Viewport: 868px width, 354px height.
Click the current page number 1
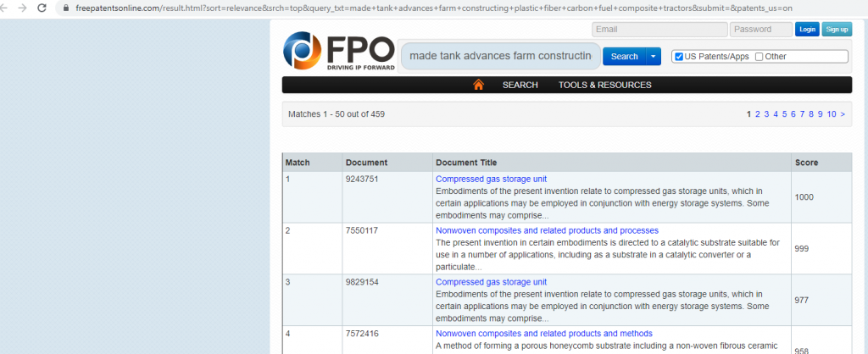[x=749, y=114]
